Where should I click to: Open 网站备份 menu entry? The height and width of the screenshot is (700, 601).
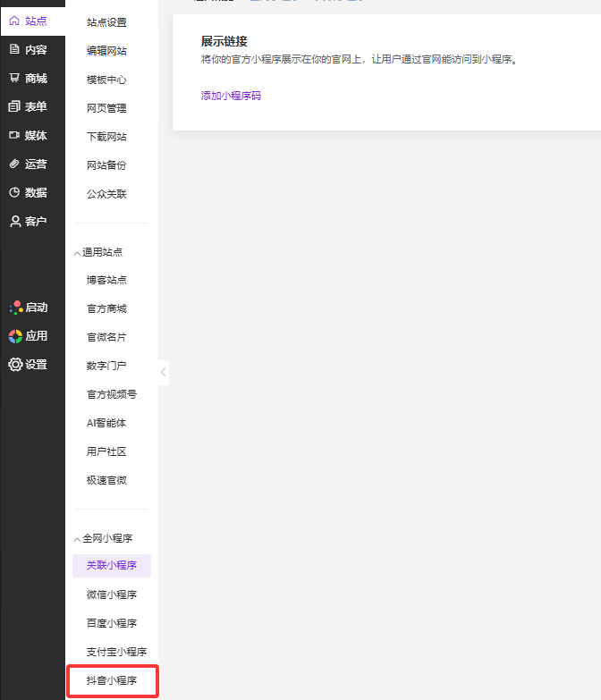click(x=106, y=165)
